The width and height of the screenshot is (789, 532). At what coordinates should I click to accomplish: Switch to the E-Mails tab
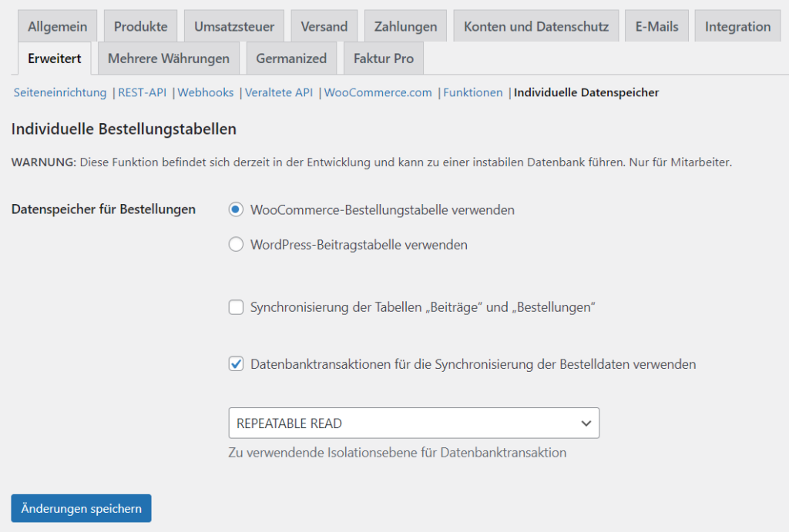[x=656, y=26]
